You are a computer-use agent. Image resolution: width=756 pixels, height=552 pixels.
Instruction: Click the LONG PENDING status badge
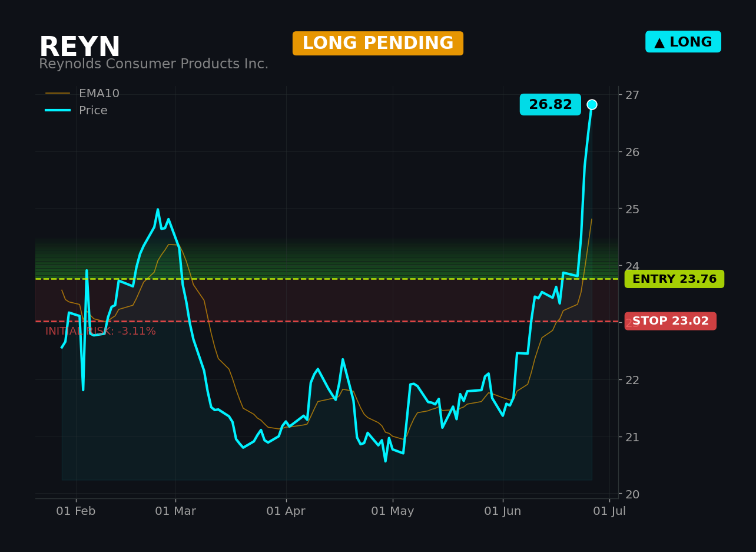click(378, 44)
